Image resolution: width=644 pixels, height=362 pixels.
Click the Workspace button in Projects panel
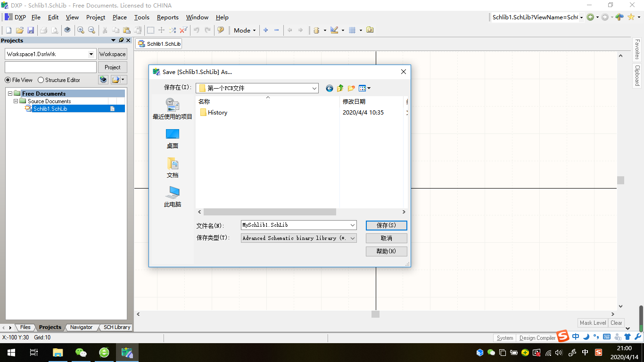[x=112, y=54]
